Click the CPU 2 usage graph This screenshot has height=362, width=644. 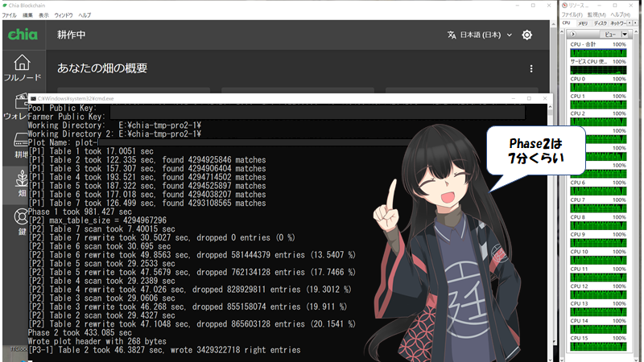[x=598, y=122]
